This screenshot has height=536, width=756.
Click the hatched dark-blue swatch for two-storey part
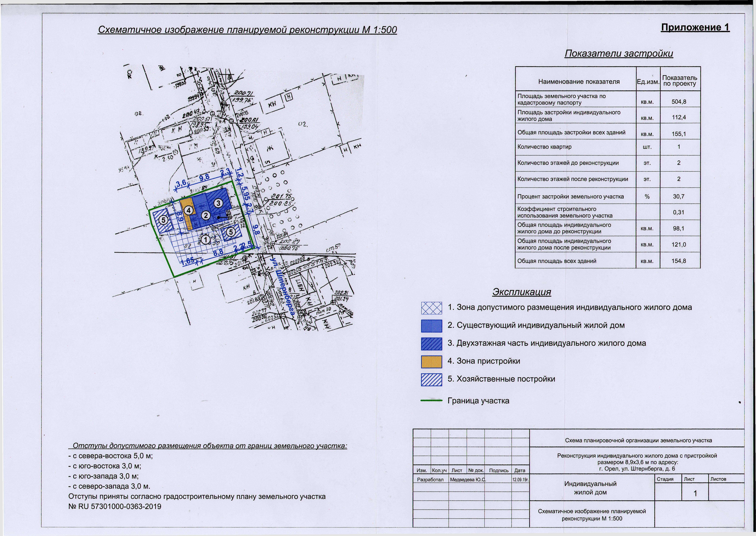pyautogui.click(x=431, y=344)
